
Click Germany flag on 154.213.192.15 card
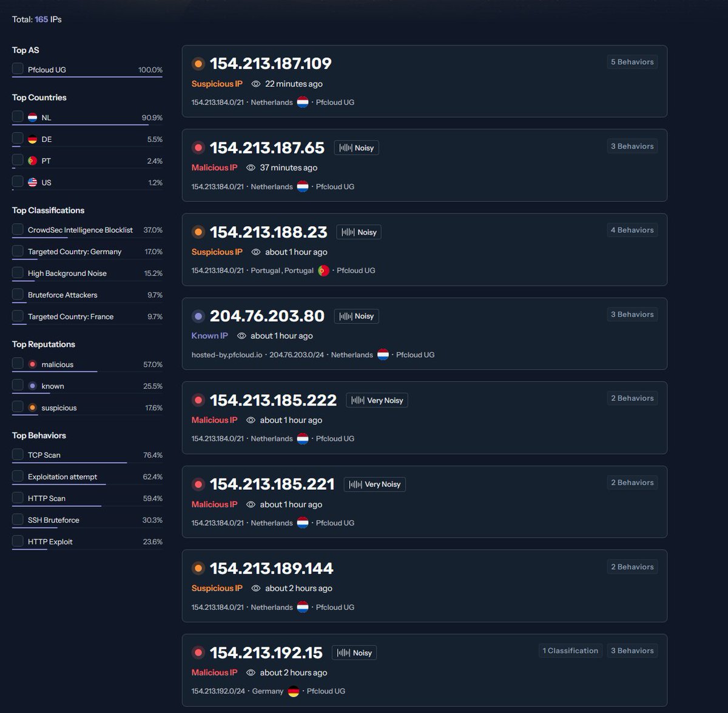pos(294,691)
